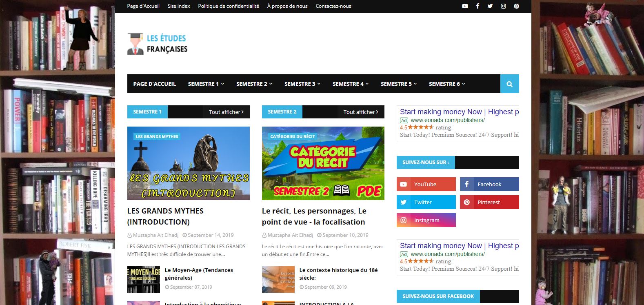The width and height of the screenshot is (644, 305).
Task: Go to Page d'Accueil in main navigation
Action: tap(155, 84)
